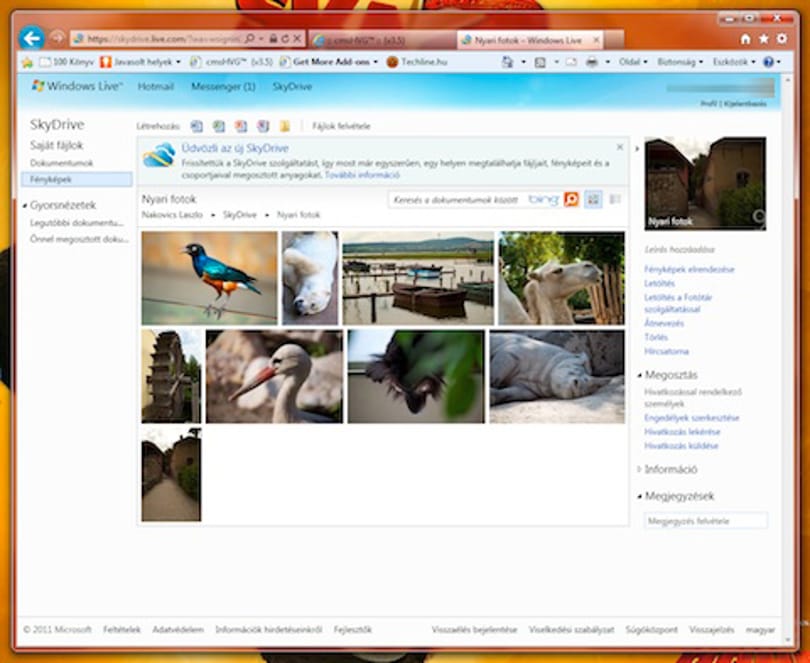This screenshot has height=663, width=810.
Task: Open the Oldal menu dropdown
Action: coord(633,62)
